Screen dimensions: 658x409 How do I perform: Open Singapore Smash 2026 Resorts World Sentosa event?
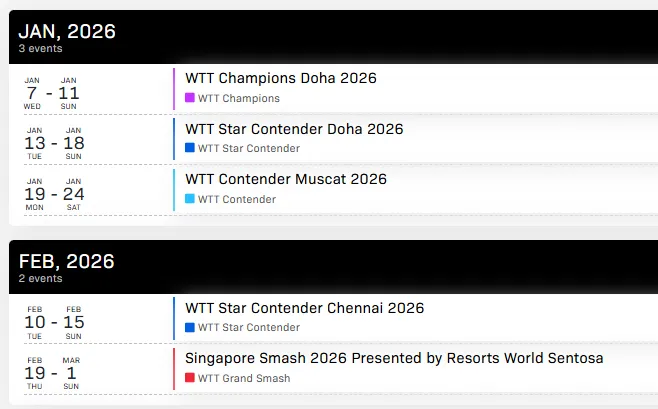point(394,358)
